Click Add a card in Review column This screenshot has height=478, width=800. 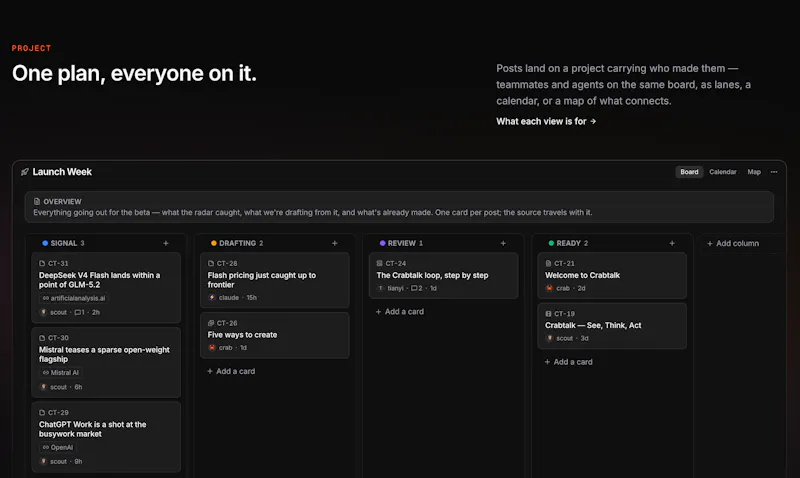pyautogui.click(x=399, y=312)
